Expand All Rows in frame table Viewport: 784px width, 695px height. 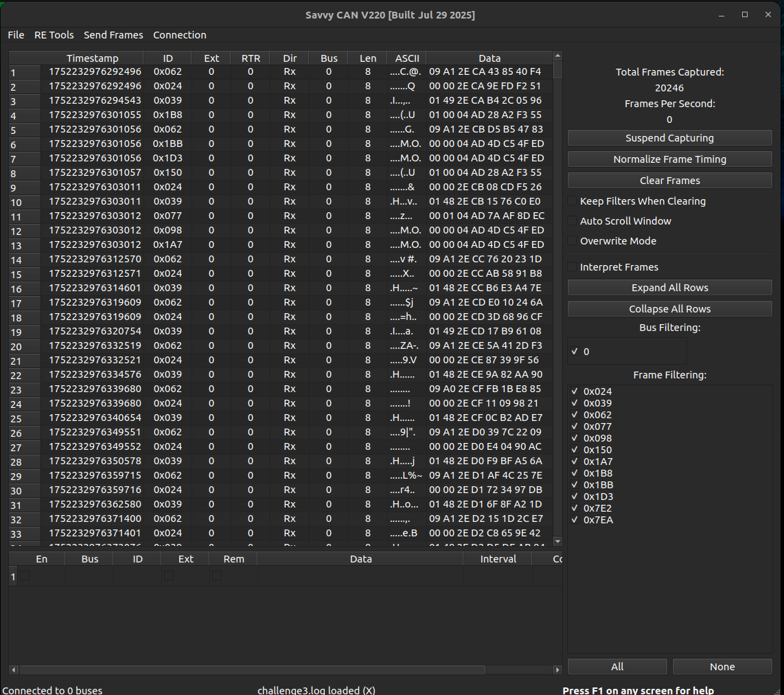click(669, 288)
